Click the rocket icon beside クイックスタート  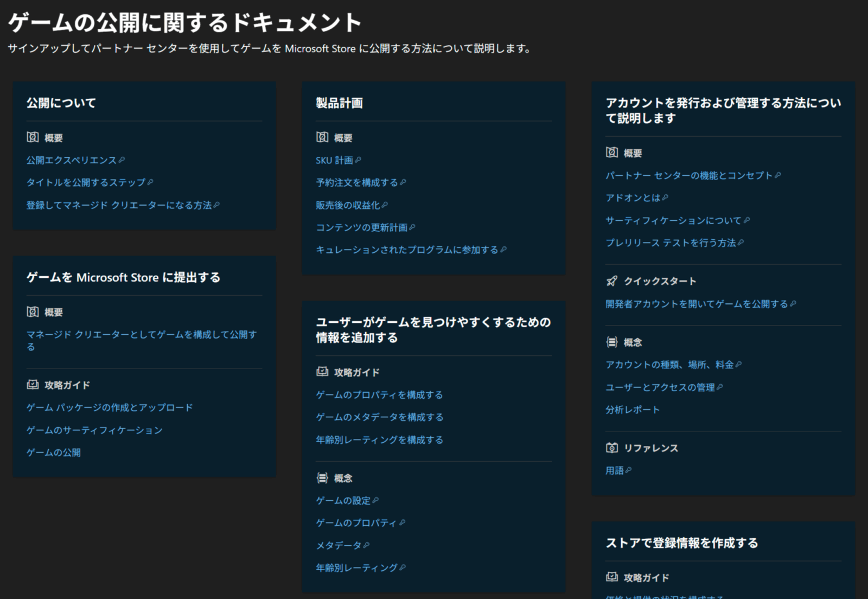pyautogui.click(x=611, y=281)
